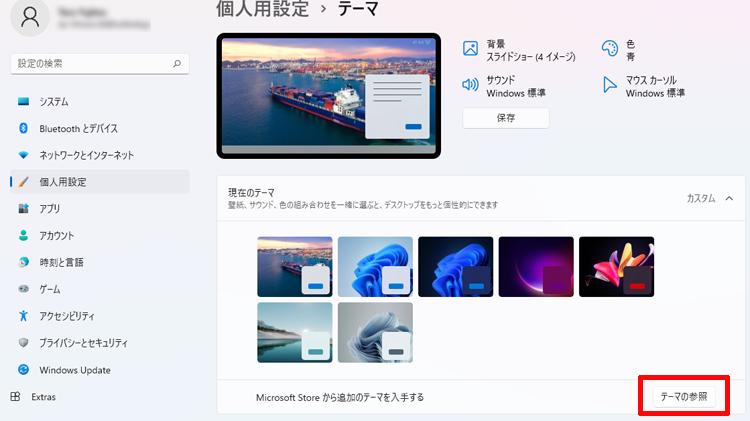This screenshot has width=750, height=421.
Task: Open プライバシーとセキュリティ settings
Action: pyautogui.click(x=99, y=343)
